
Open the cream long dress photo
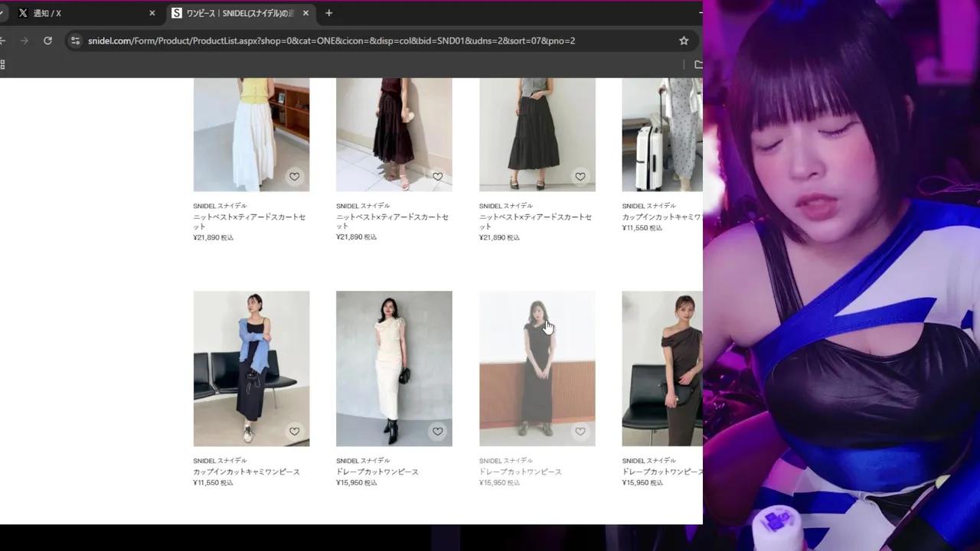pos(394,368)
